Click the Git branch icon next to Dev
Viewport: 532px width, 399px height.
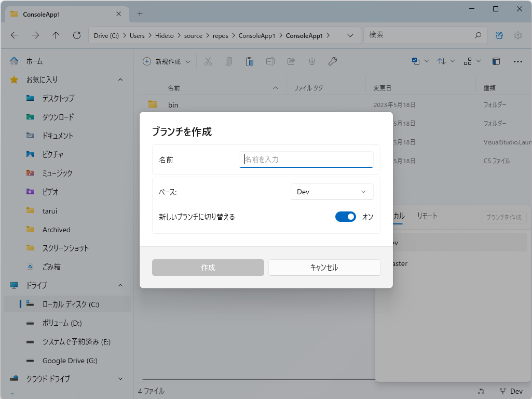coord(502,391)
